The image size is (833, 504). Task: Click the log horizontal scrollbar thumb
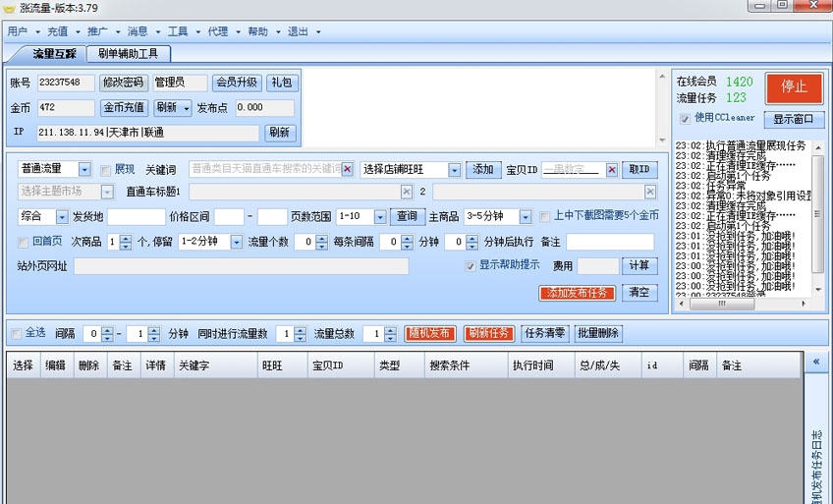point(722,304)
